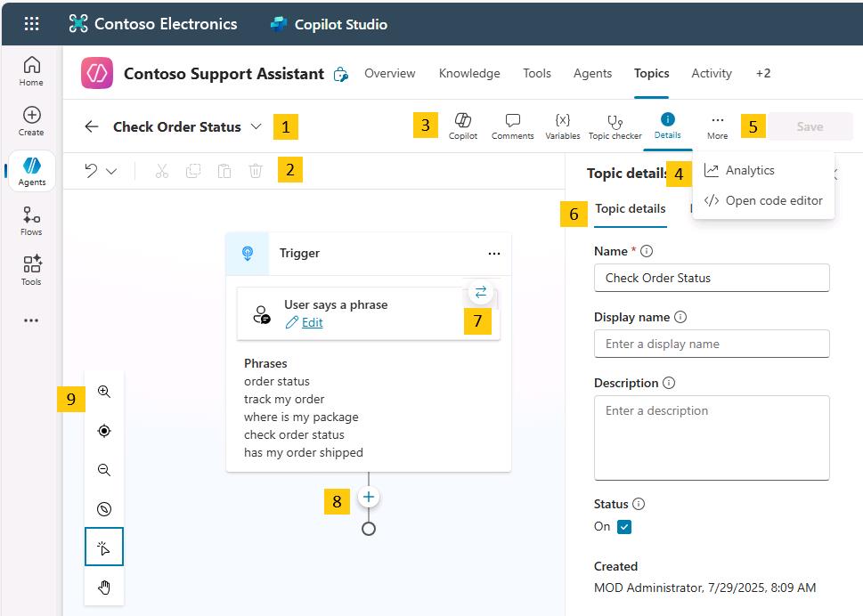This screenshot has height=616, width=863.
Task: Change the trigger type swap icon
Action: click(481, 292)
